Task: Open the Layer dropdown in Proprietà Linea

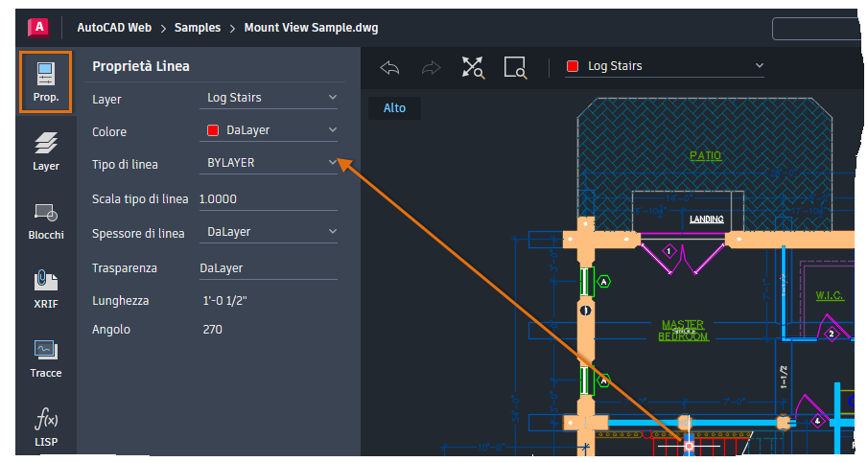Action: click(x=269, y=98)
